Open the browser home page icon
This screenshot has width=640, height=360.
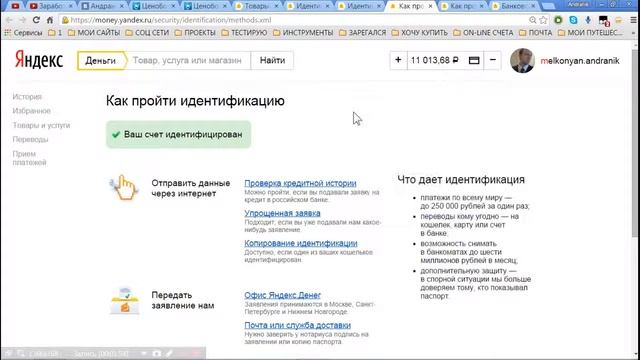coord(50,20)
